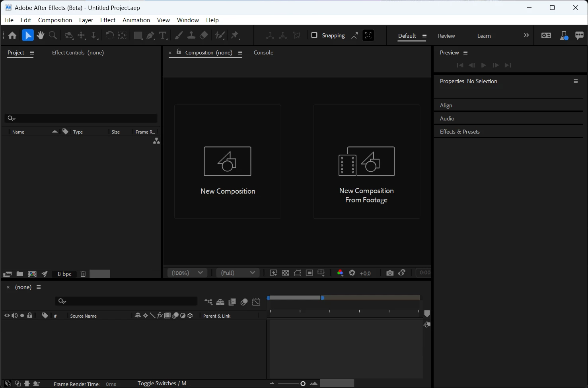Open the magnification (100%) dropdown
This screenshot has height=388, width=588.
(187, 273)
